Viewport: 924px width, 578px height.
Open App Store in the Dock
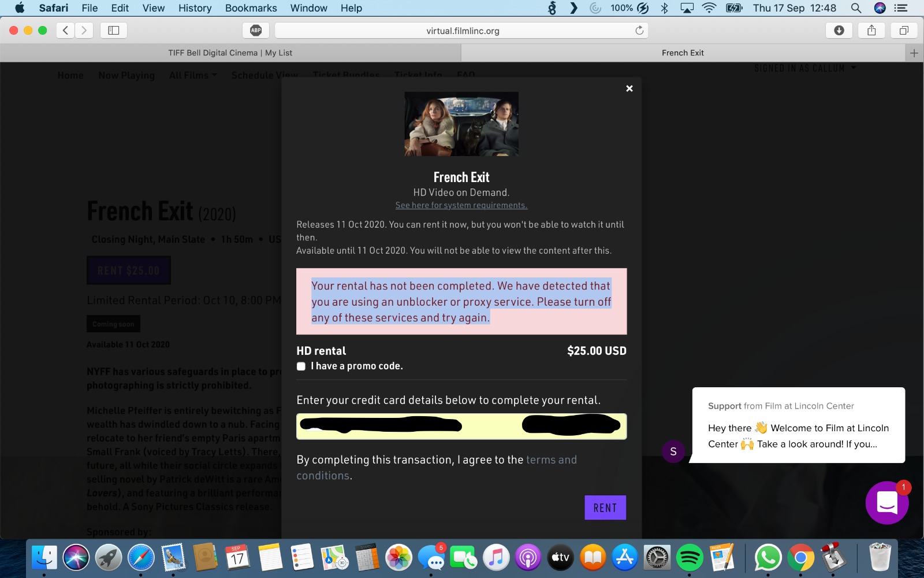coord(625,558)
